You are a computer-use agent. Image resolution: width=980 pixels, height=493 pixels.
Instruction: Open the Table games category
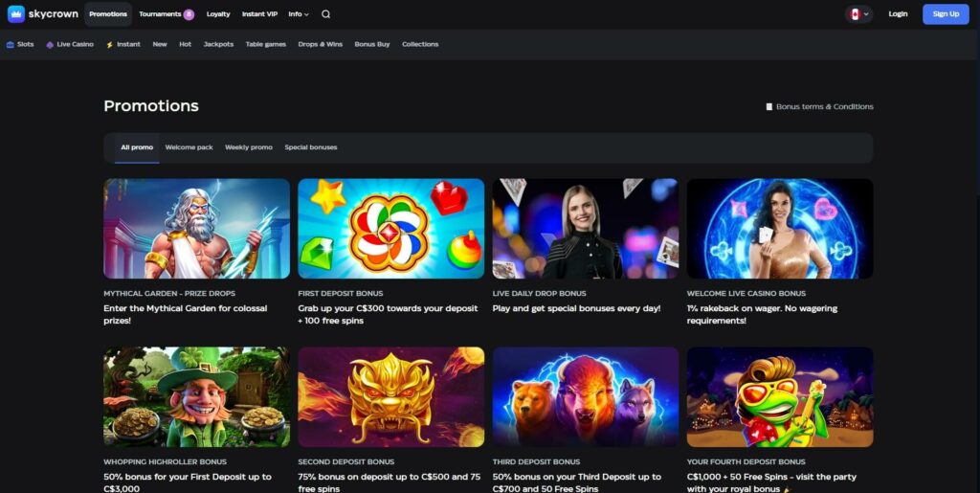click(266, 44)
